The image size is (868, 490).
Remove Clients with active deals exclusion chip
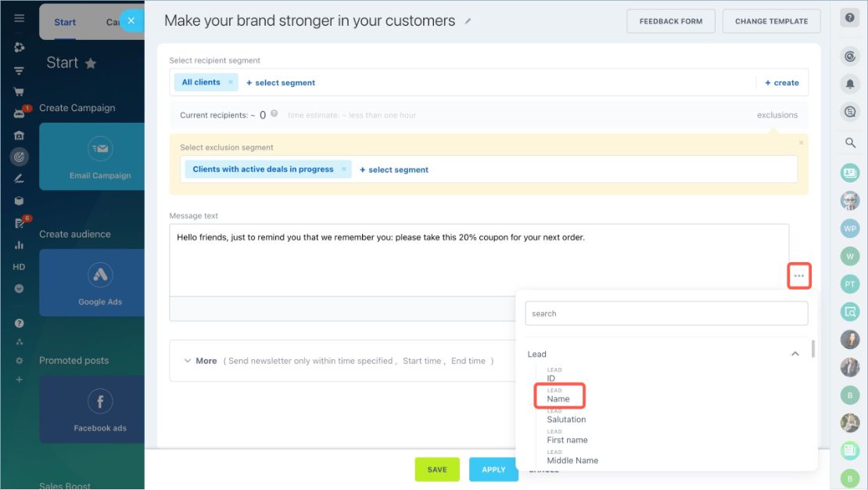tap(344, 169)
